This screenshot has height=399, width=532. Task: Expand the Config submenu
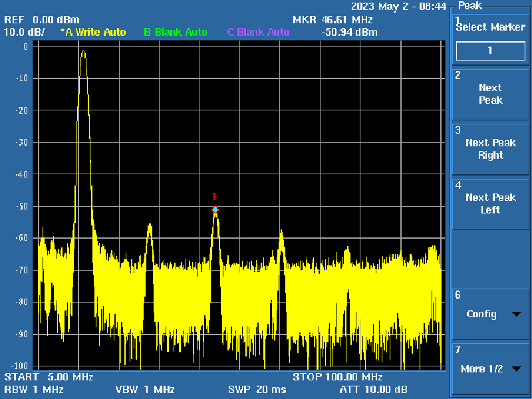[x=490, y=314]
